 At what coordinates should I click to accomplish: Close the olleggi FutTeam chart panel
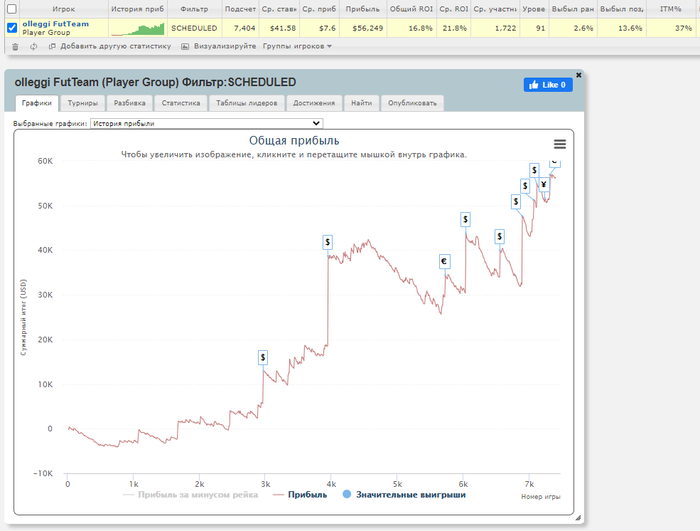click(x=579, y=75)
